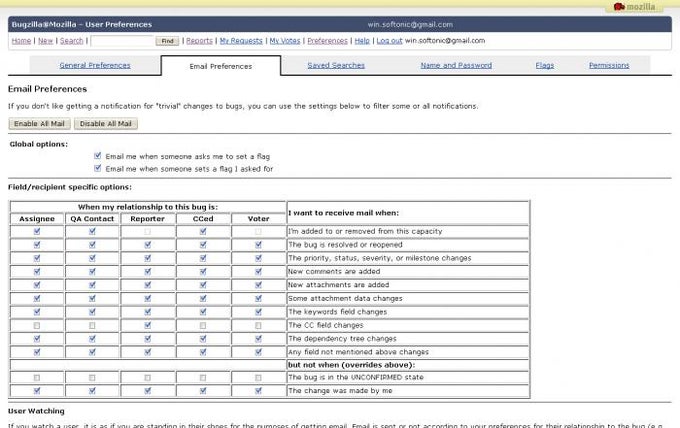Screen dimensions: 680x428
Task: Toggle 'Email me when someone asks me to set a flag'
Action: click(x=98, y=156)
